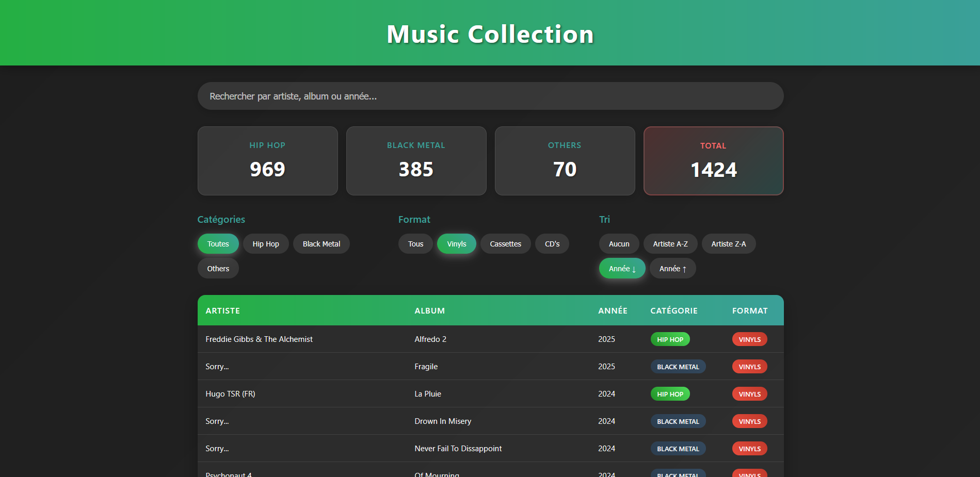Select Aucun to clear sorting
This screenshot has width=980, height=477.
(619, 243)
